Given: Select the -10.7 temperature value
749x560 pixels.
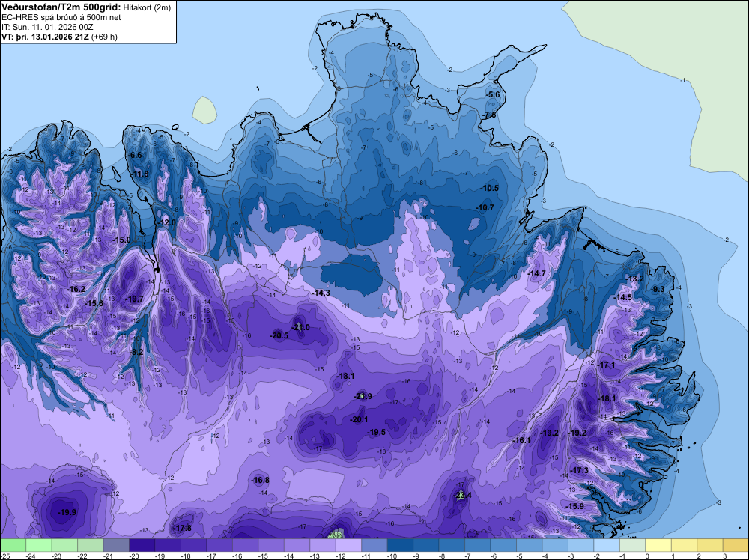Looking at the screenshot, I should tap(485, 207).
